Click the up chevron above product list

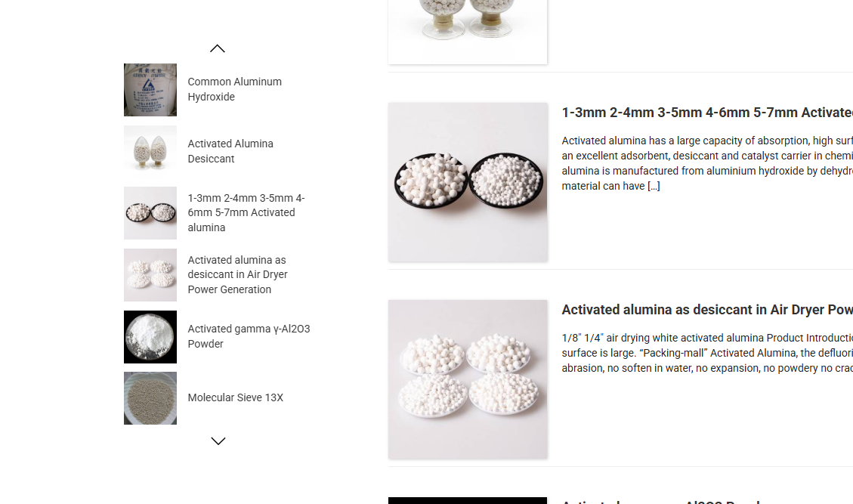[218, 48]
